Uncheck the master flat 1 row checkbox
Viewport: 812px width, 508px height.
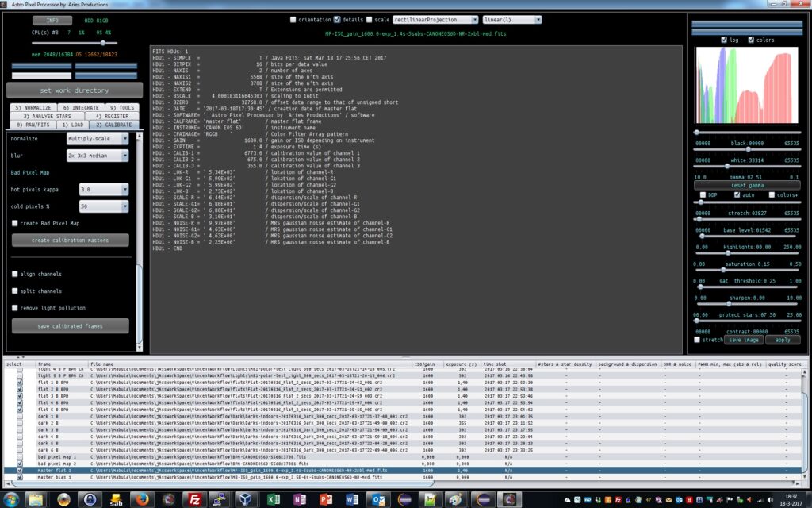[20, 471]
